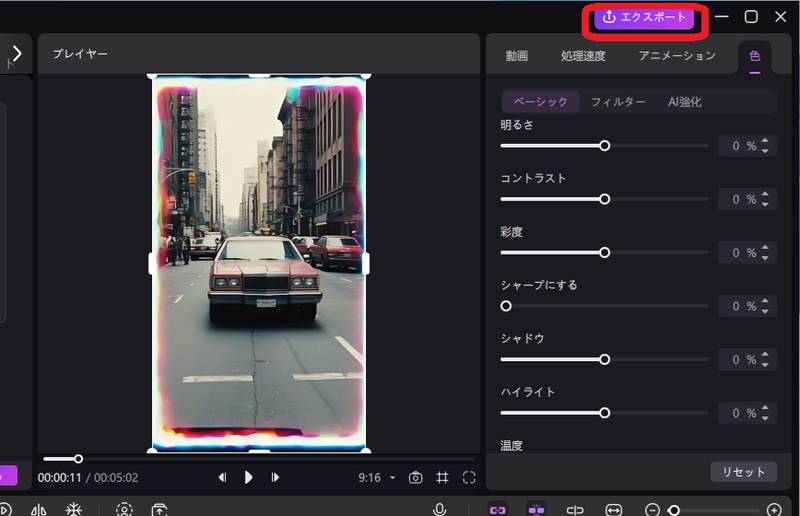Toggle the player grid overlay icon

coord(442,478)
